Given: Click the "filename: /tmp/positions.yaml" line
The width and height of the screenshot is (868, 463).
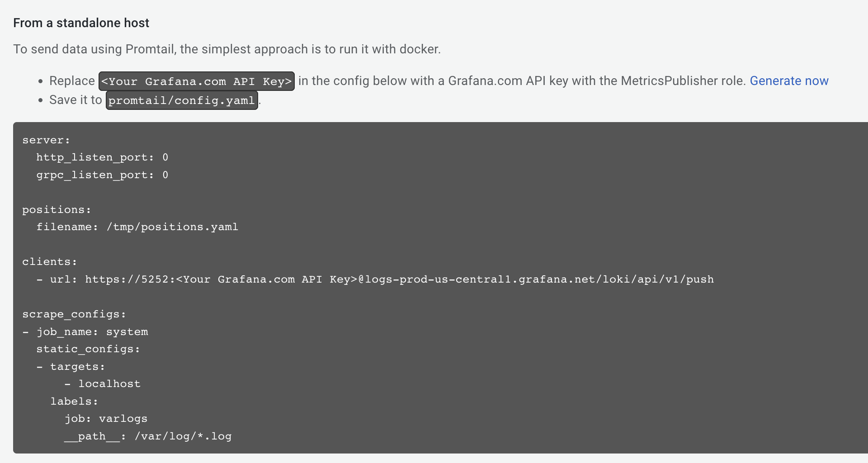Looking at the screenshot, I should tap(137, 227).
